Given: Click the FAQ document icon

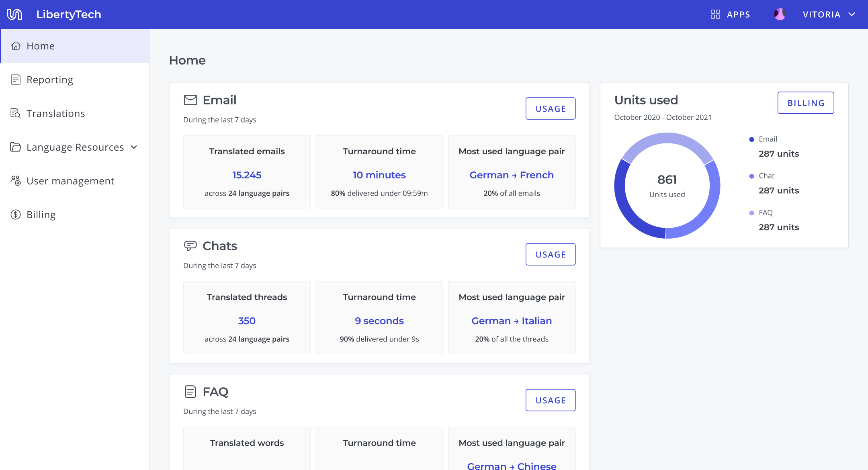Looking at the screenshot, I should click(x=190, y=392).
